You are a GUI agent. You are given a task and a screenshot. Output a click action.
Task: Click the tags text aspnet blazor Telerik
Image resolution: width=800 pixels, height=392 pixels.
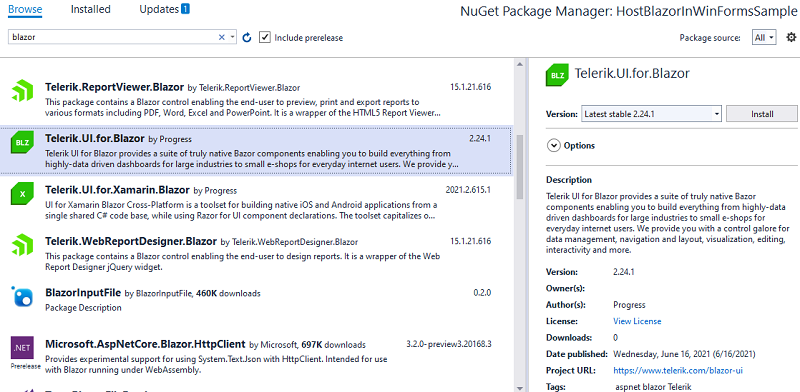tap(654, 387)
